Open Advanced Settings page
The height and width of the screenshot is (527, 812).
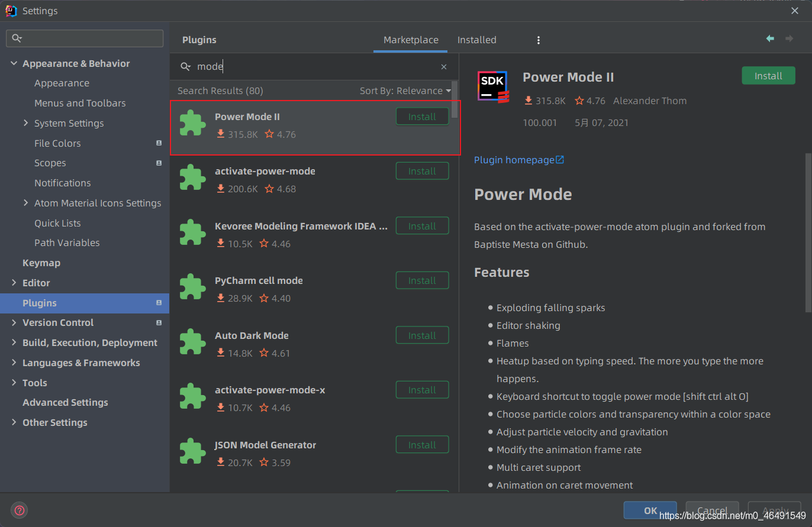65,402
